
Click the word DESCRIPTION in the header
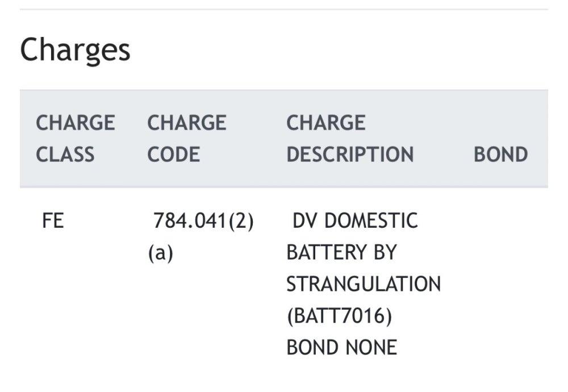coord(350,155)
